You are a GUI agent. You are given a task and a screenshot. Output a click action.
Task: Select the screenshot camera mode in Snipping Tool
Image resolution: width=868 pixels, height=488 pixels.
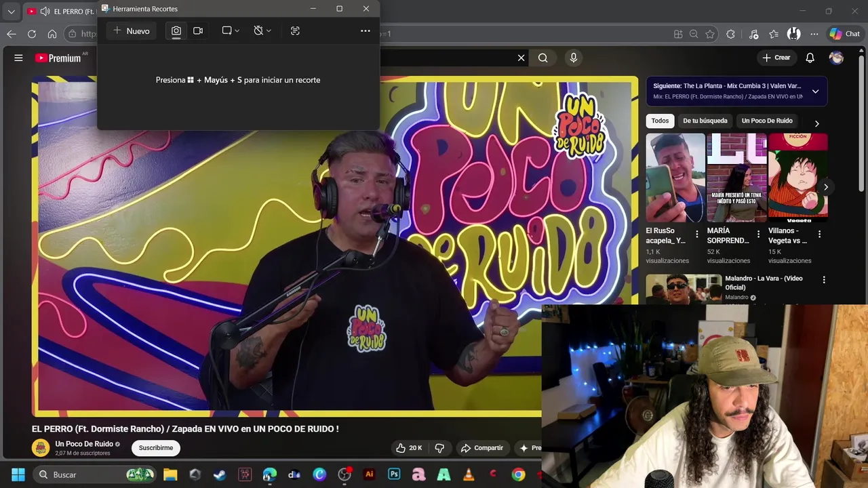pos(176,30)
